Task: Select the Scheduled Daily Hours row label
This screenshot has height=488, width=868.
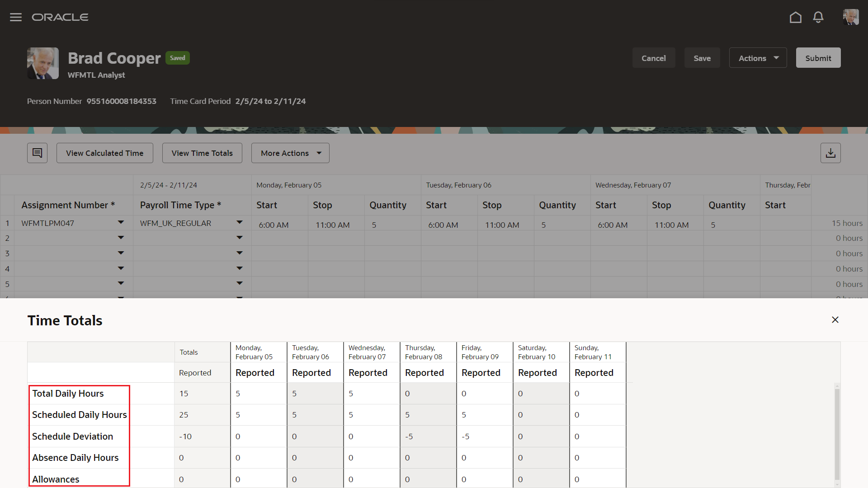Action: click(80, 415)
